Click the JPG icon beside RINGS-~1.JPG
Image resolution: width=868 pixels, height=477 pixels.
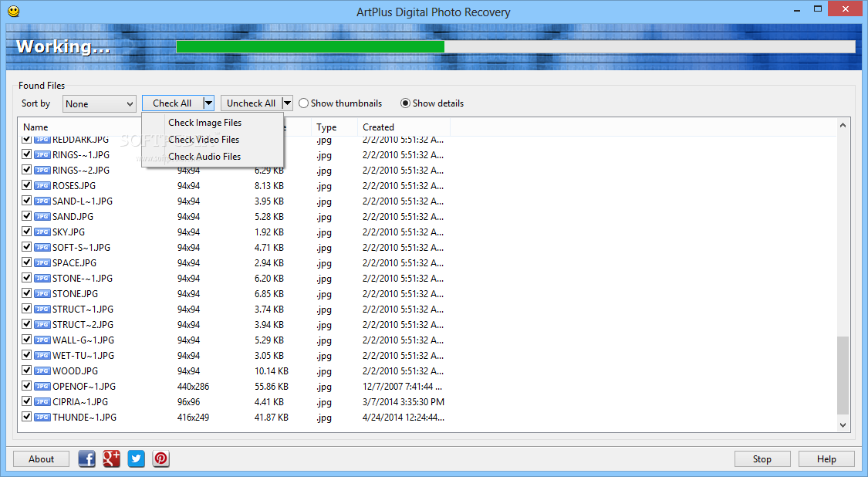(x=42, y=154)
